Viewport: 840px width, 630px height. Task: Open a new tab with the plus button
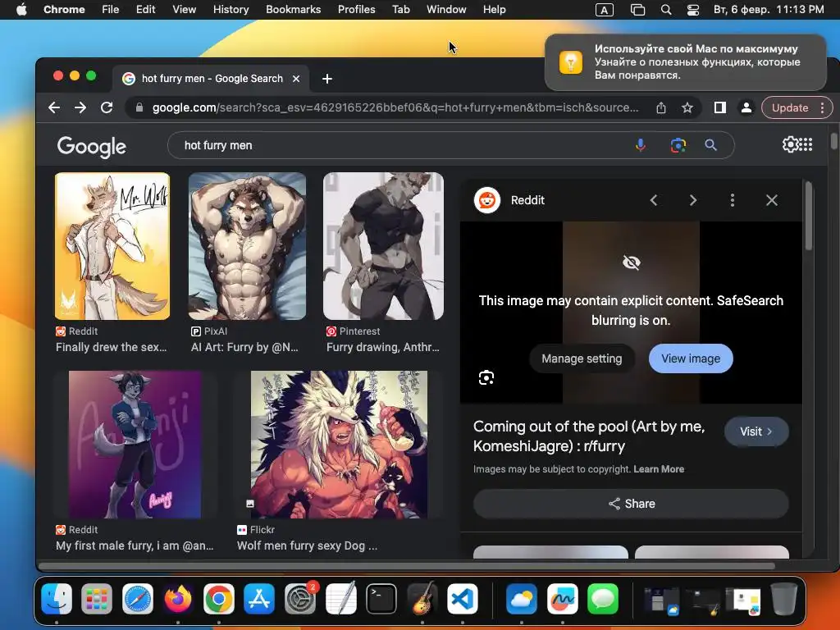click(x=326, y=79)
